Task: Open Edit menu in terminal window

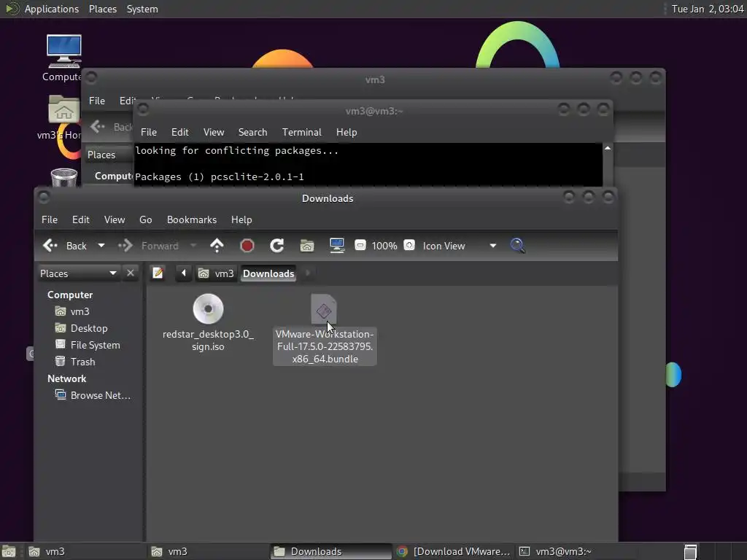Action: point(179,132)
